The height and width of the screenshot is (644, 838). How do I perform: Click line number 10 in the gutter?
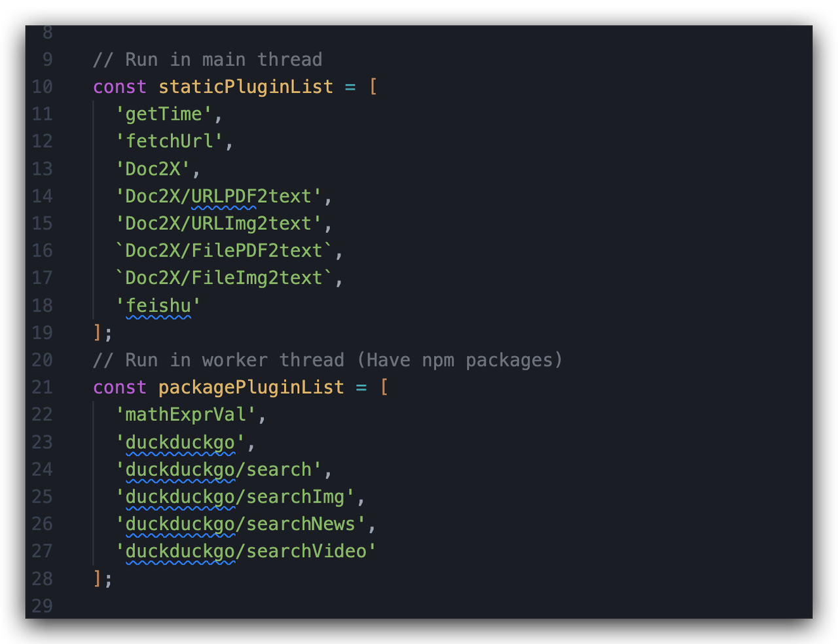(43, 87)
